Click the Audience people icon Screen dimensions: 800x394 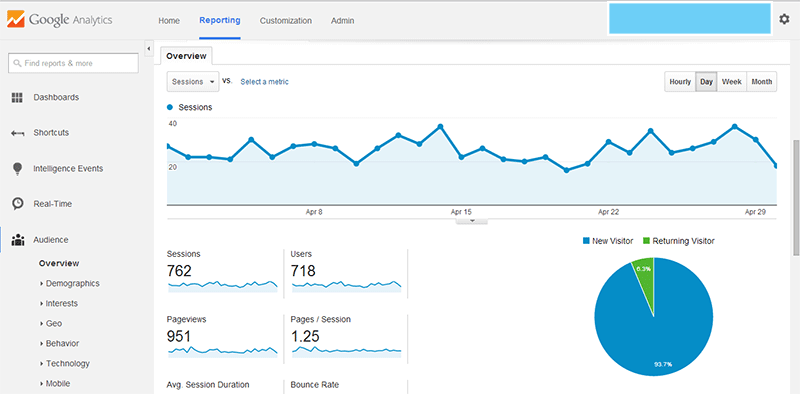pos(18,239)
